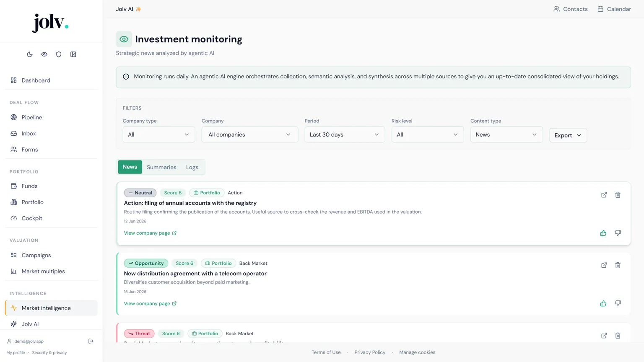Image resolution: width=644 pixels, height=362 pixels.
Task: Expand the Company type dropdown
Action: pos(159,134)
